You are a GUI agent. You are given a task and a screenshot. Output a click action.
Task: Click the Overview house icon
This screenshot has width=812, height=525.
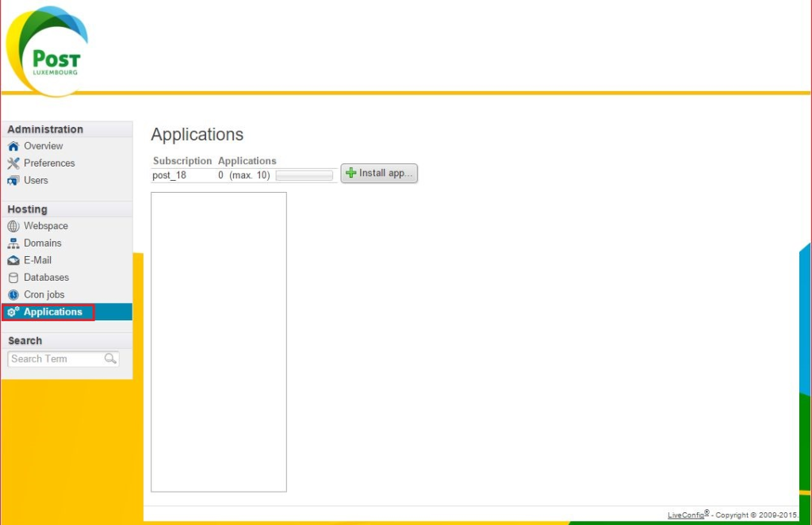(x=13, y=147)
